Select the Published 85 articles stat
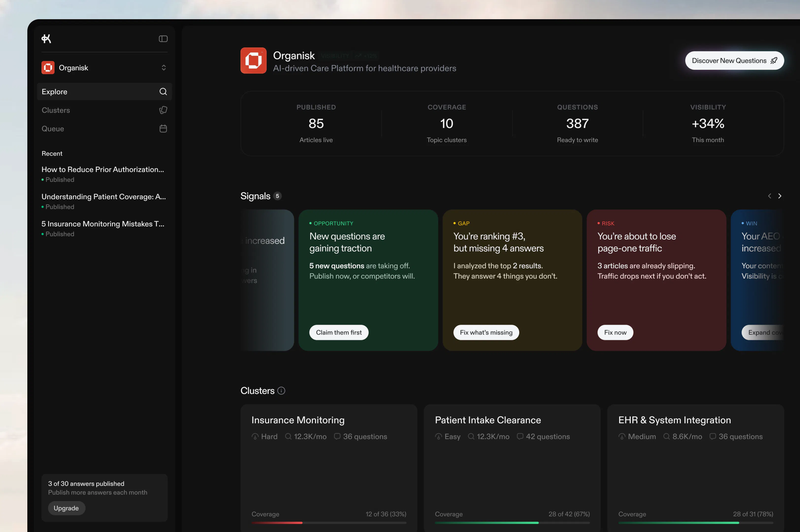This screenshot has width=800, height=532. point(316,123)
